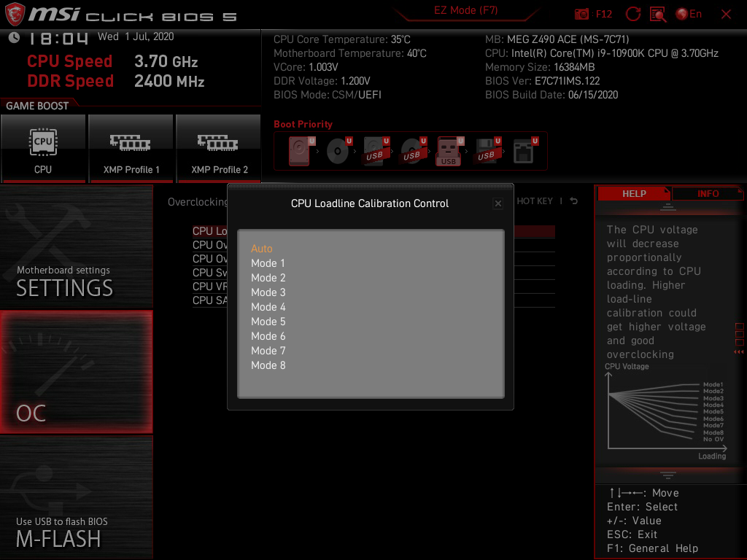Take a screenshot using the camera icon

coord(581,14)
